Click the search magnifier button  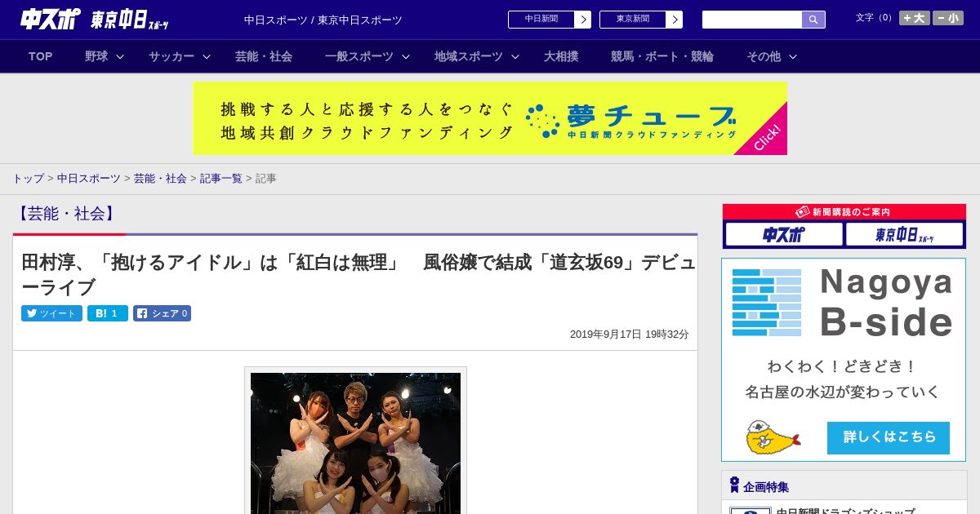pyautogui.click(x=813, y=20)
